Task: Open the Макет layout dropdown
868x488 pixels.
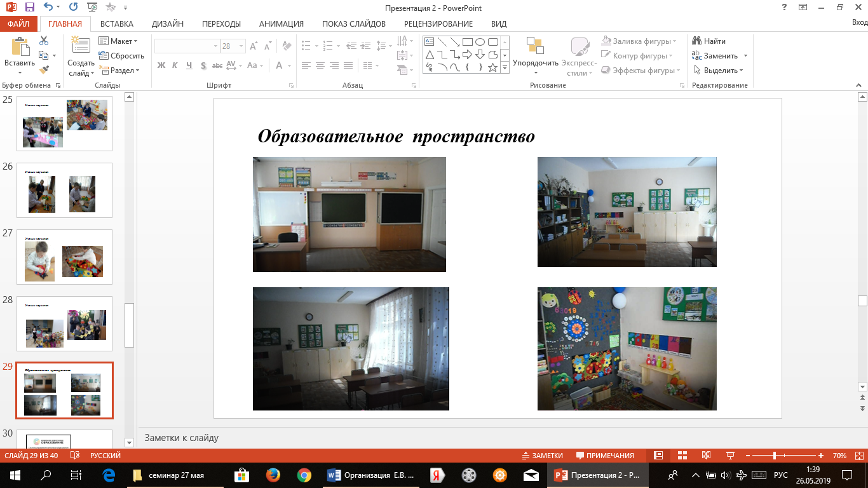Action: coord(119,41)
